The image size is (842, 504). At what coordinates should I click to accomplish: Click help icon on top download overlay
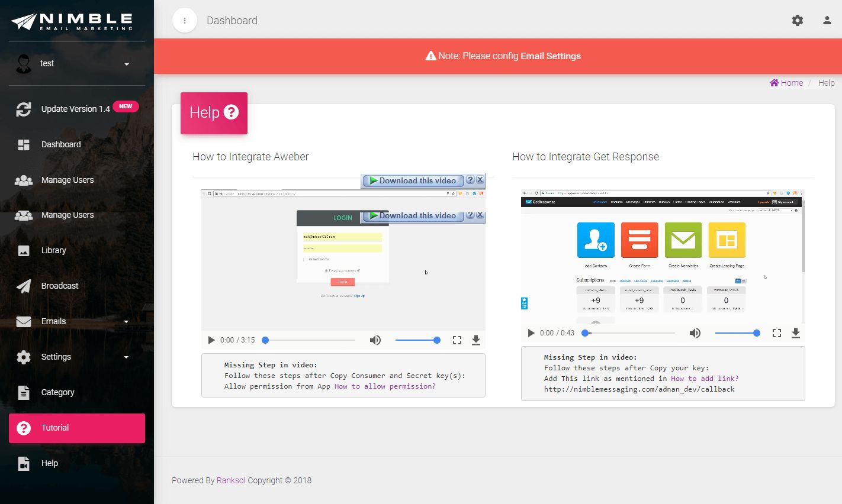(x=470, y=180)
